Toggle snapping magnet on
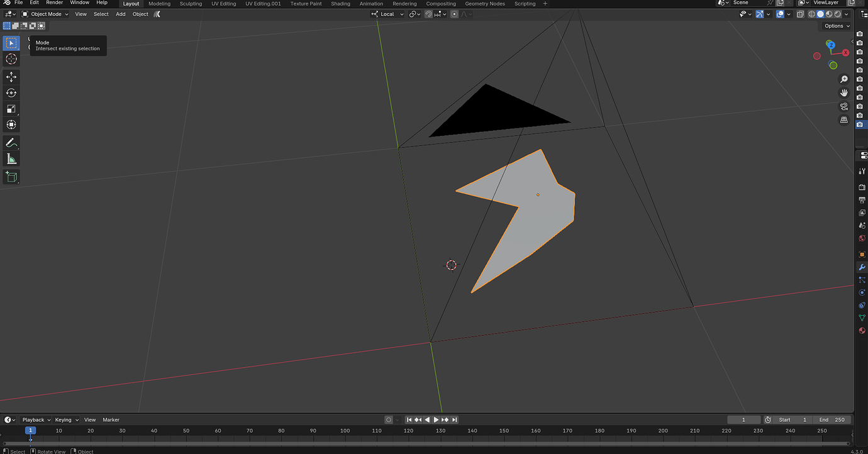868x454 pixels. (x=428, y=14)
